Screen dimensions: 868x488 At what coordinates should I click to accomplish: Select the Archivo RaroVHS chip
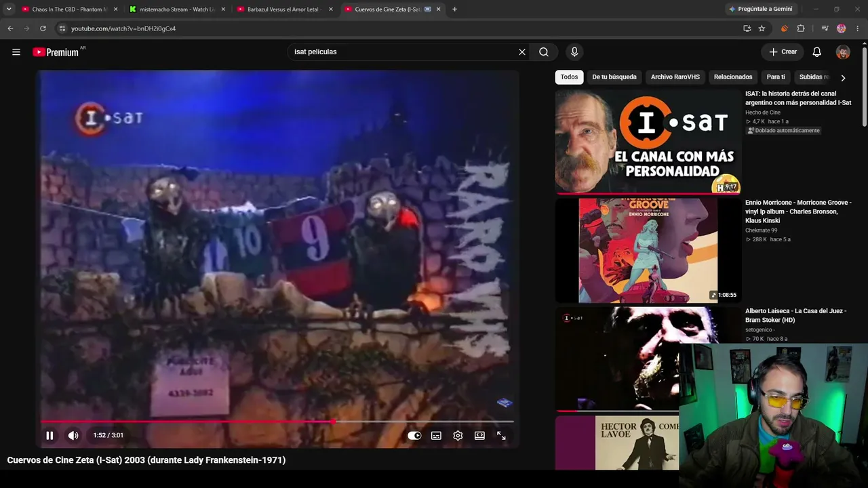(x=675, y=77)
